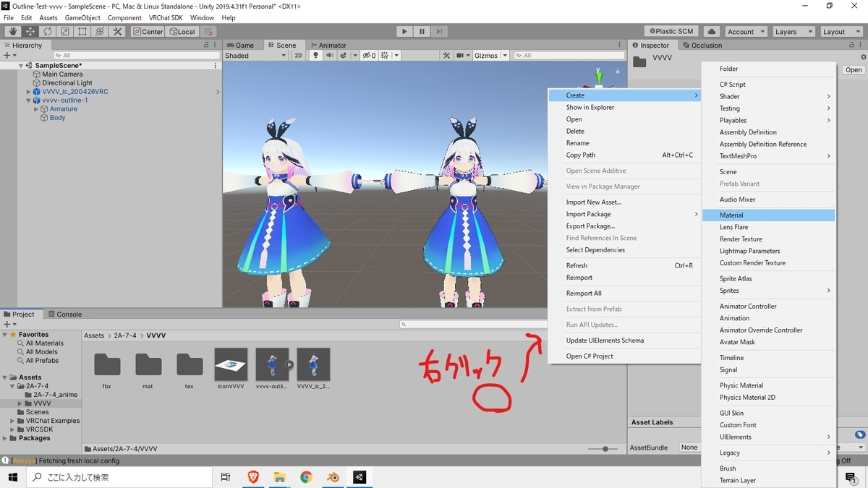Click the Step frame button
Image resolution: width=868 pixels, height=488 pixels.
439,32
